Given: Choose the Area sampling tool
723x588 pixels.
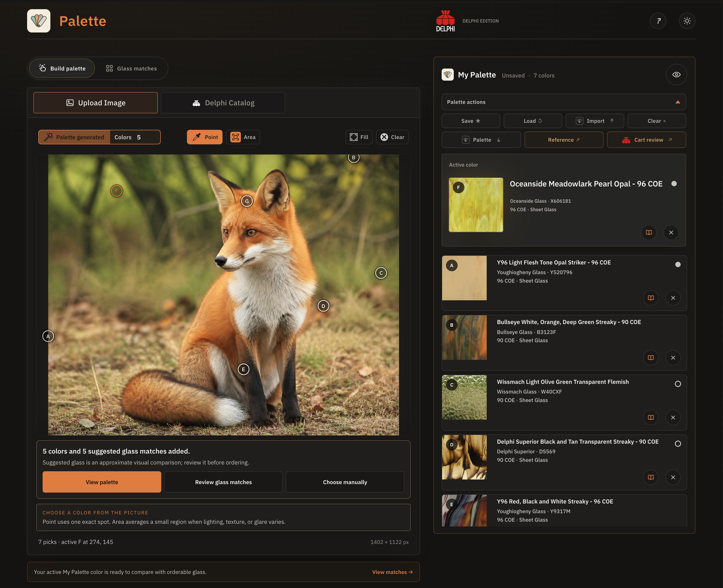Looking at the screenshot, I should (x=243, y=137).
